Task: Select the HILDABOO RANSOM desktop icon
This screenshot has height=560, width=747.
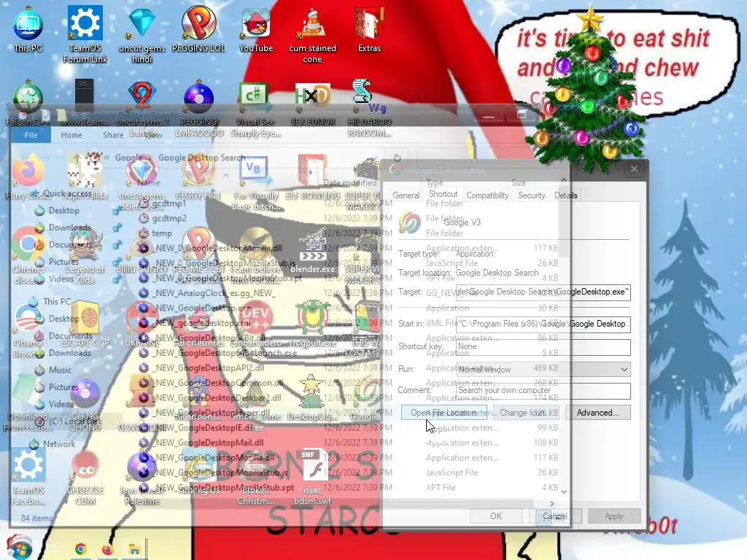Action: pos(369,109)
